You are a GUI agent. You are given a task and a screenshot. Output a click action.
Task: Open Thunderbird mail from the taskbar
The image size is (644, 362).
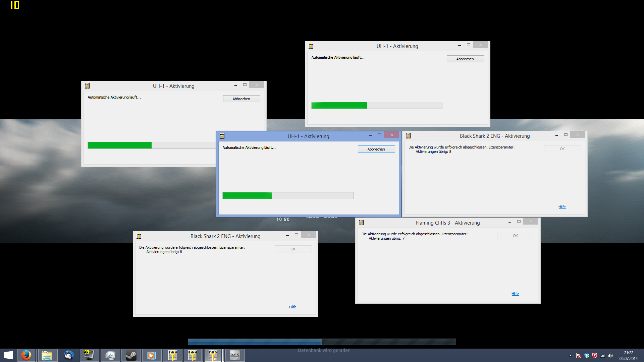(69, 355)
